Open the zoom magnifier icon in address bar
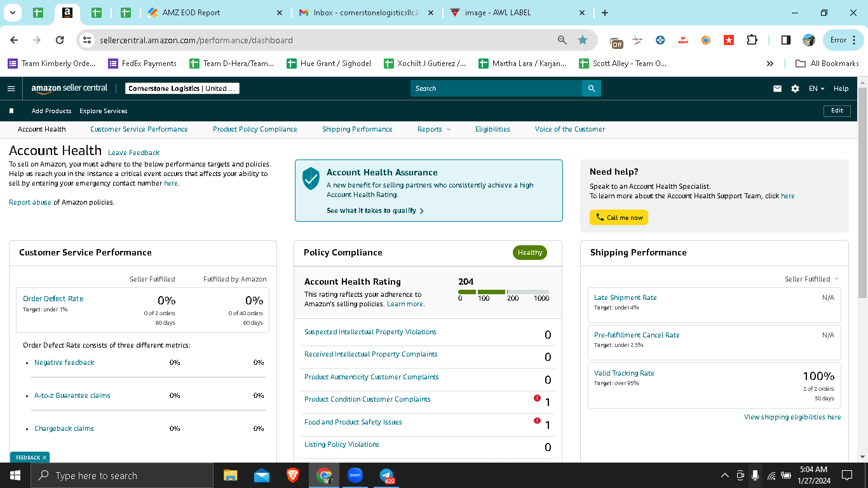This screenshot has height=488, width=868. tap(562, 40)
